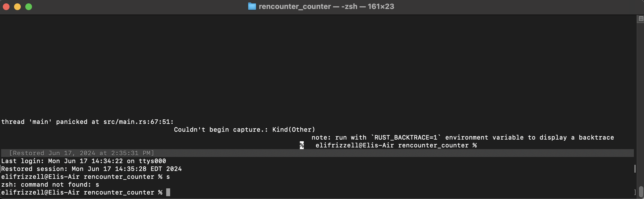Click the 'thread main panicked' error line
The width and height of the screenshot is (644, 199).
88,122
